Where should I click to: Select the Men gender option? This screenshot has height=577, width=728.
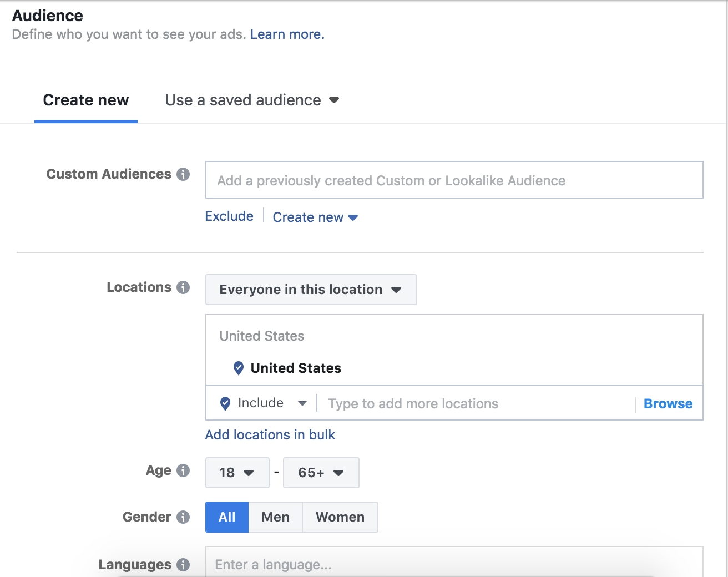click(x=276, y=517)
